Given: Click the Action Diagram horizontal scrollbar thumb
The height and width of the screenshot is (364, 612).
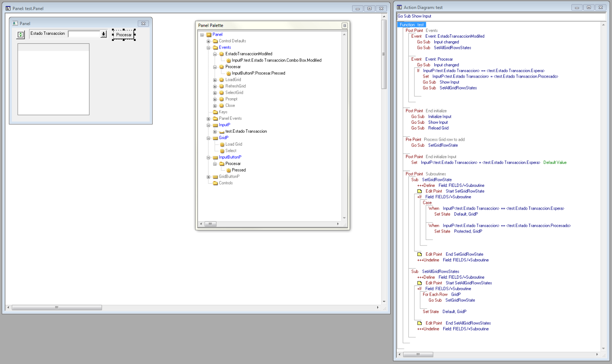Looking at the screenshot, I should [419, 354].
